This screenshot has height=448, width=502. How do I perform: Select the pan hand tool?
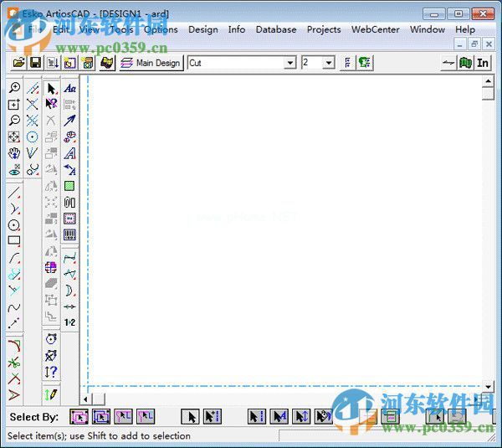[14, 153]
